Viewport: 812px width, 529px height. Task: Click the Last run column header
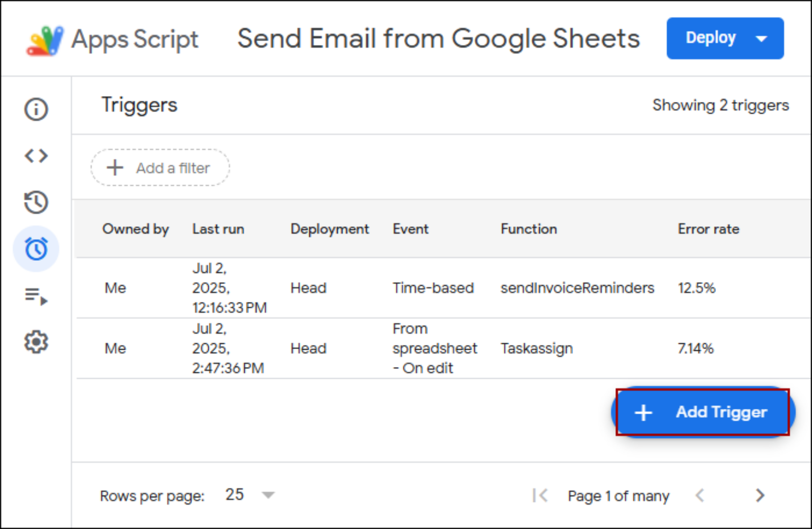[x=218, y=229]
